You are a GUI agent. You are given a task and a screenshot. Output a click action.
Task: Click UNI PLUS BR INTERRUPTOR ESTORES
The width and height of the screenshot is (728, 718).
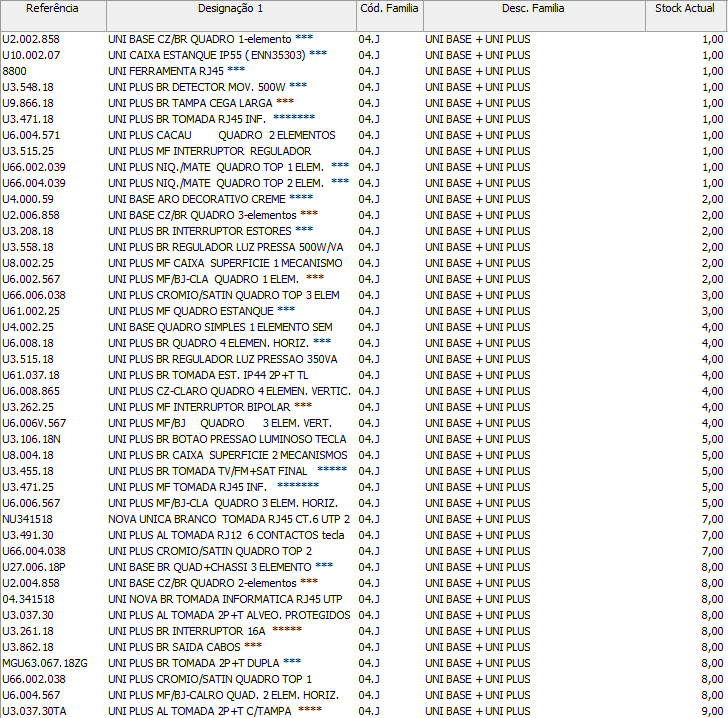(210, 232)
